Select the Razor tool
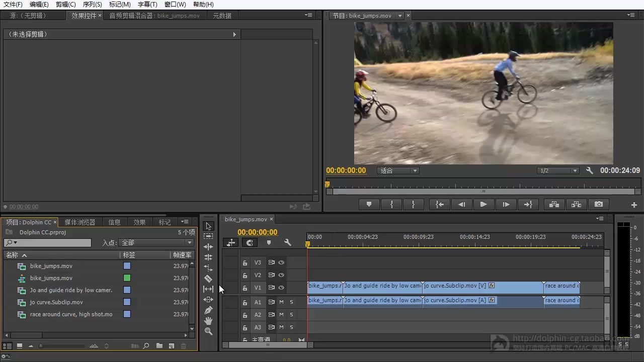 click(208, 279)
